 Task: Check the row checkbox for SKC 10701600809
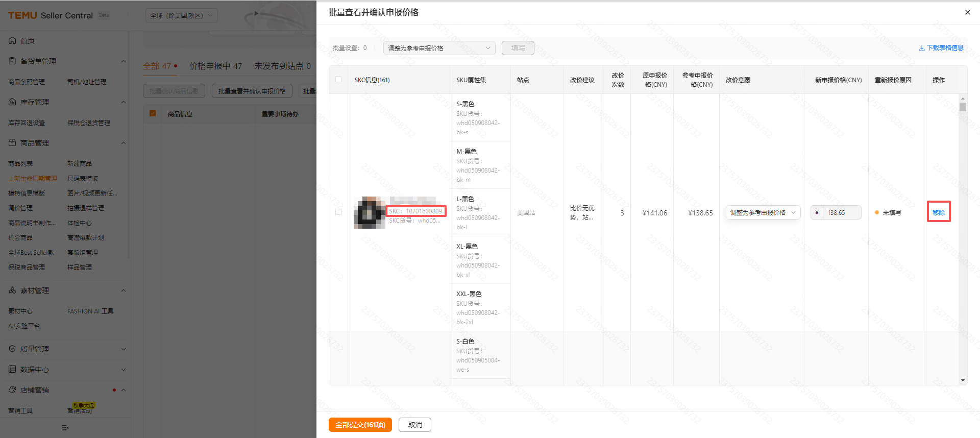[x=338, y=212]
